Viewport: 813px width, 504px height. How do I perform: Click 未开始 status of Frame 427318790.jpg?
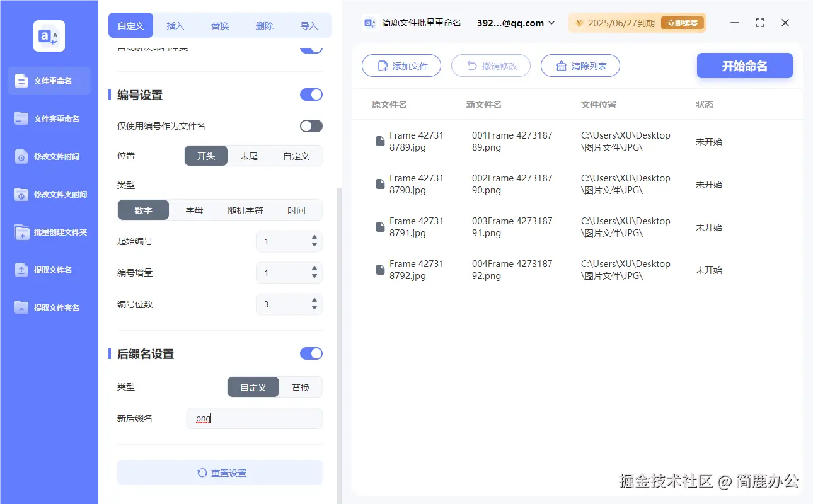[x=709, y=185]
